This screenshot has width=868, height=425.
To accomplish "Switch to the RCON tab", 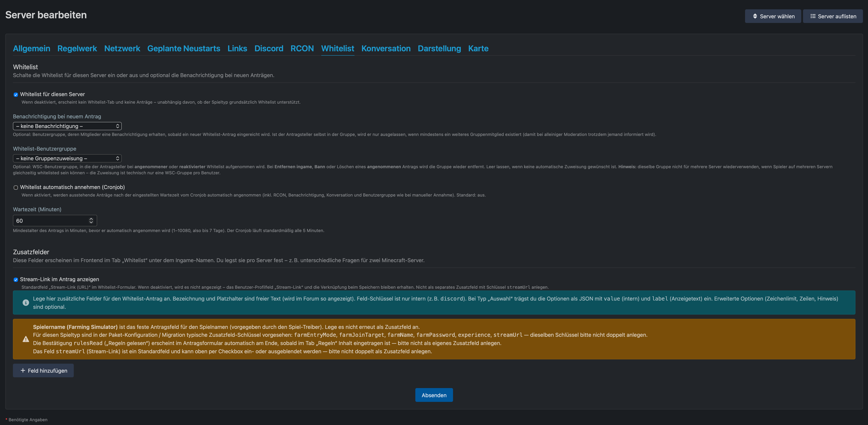I will [x=302, y=48].
